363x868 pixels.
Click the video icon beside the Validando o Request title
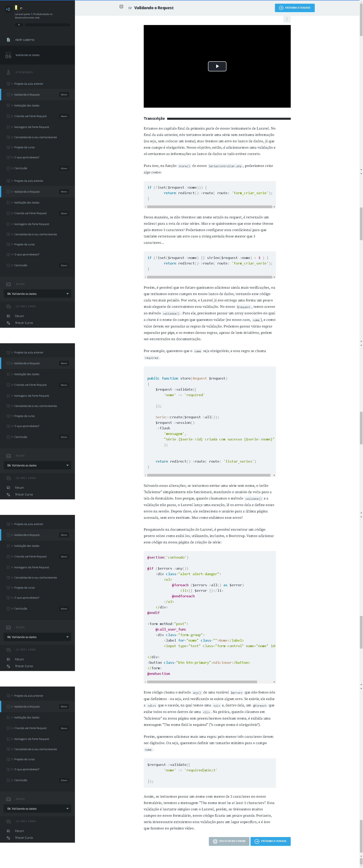122,7
